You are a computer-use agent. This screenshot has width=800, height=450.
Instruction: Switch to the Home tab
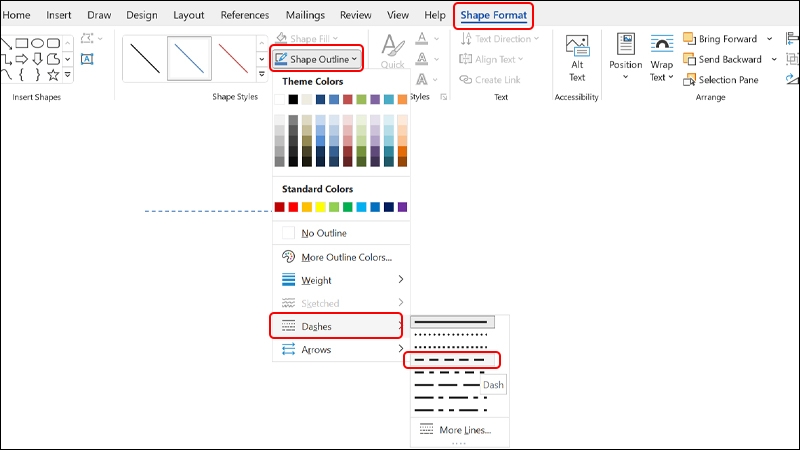click(x=16, y=15)
